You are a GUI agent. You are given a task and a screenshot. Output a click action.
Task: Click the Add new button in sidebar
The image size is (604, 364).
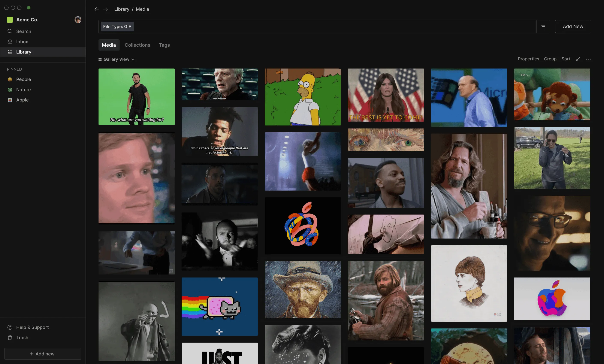click(x=43, y=354)
